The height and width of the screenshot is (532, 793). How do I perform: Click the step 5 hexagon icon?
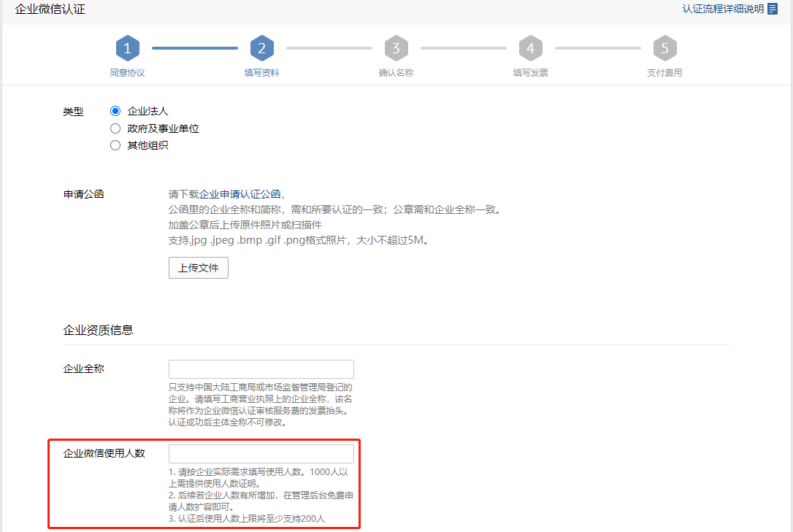(x=664, y=48)
